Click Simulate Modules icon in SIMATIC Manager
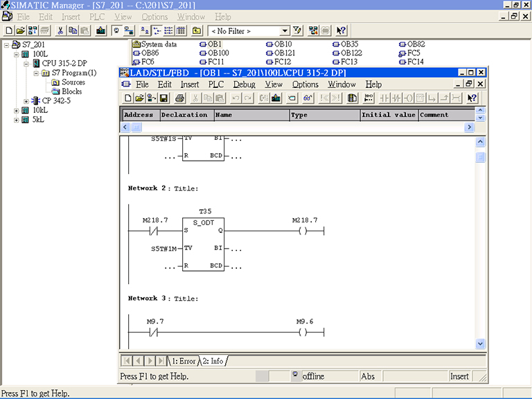This screenshot has width=532, height=399. (313, 31)
